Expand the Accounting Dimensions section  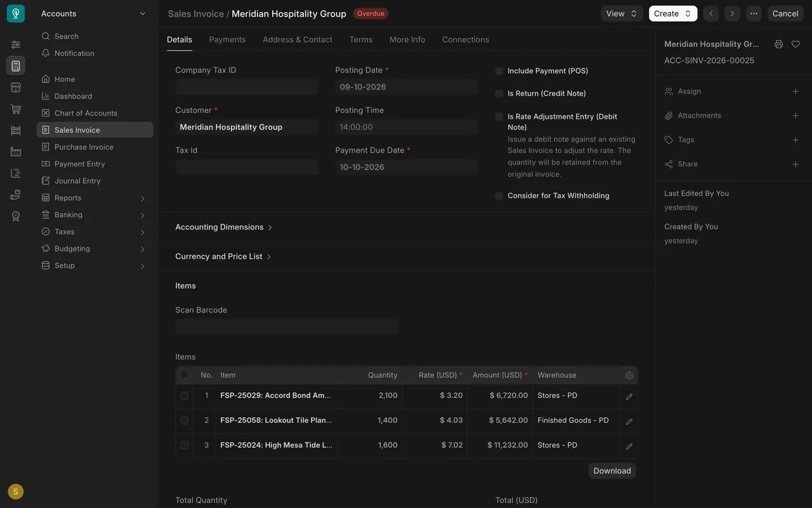[x=224, y=227]
